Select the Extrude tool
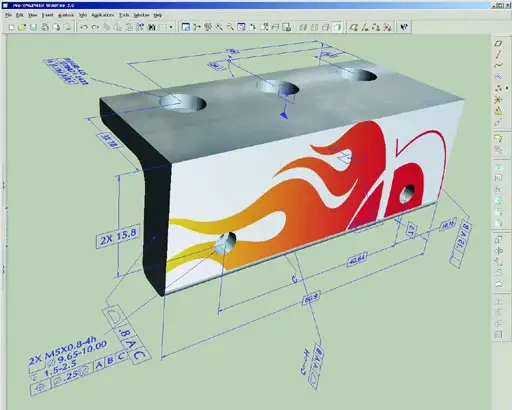This screenshot has height=410, width=512. (498, 239)
